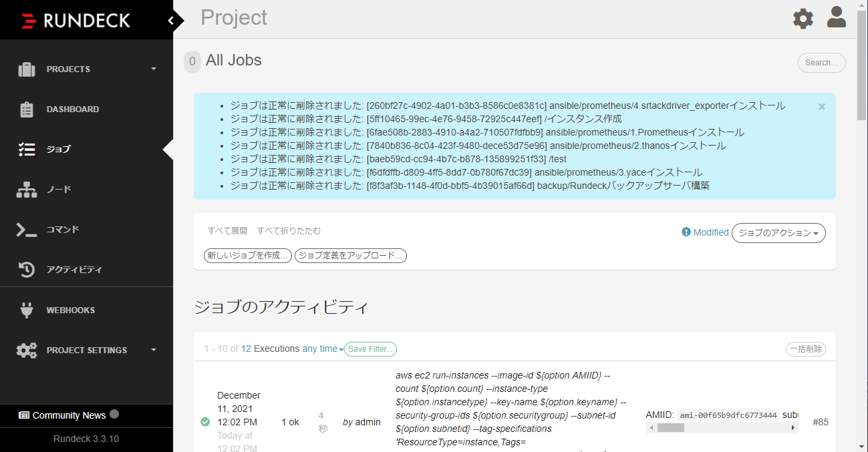The width and height of the screenshot is (868, 452).
Task: Click the ami-00f65b9dfc6773444 value
Action: [x=728, y=415]
